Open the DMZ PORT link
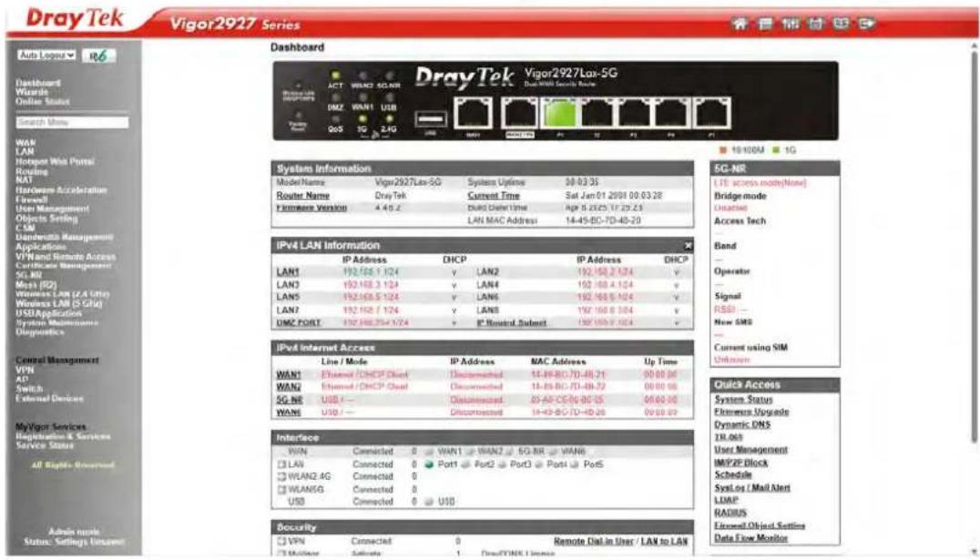Screen dimensions: 980x560 tap(299, 322)
